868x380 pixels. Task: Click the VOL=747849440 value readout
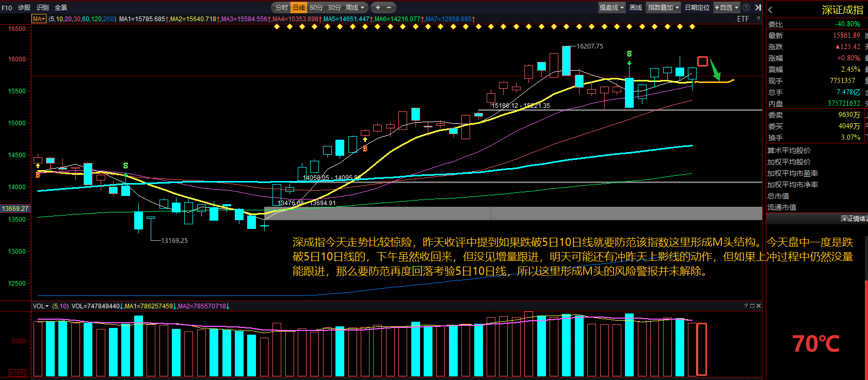(97, 306)
